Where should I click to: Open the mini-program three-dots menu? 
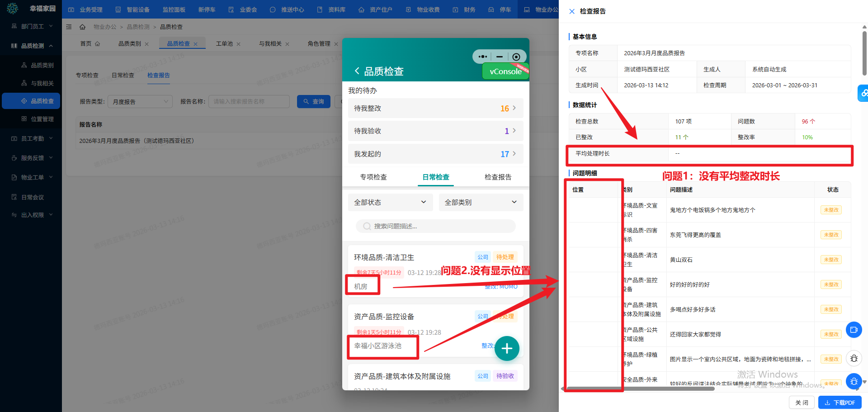click(x=482, y=57)
